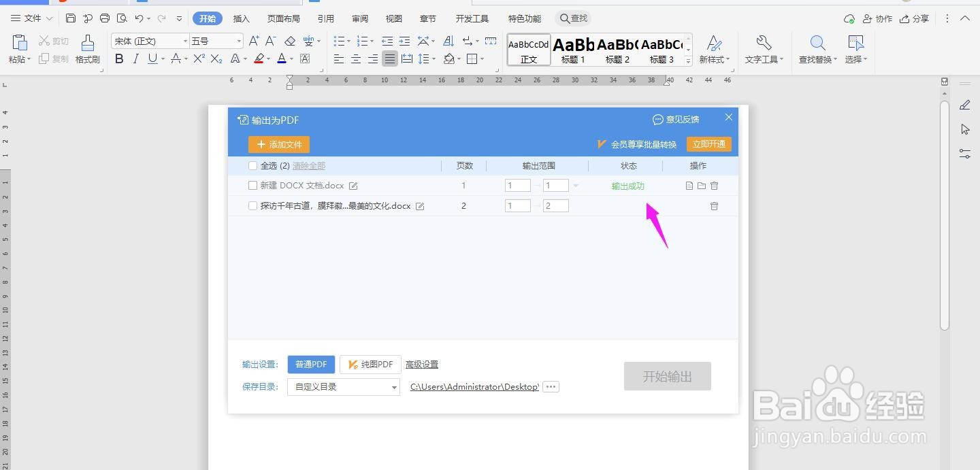
Task: Open 高级设置 advanced settings
Action: tap(422, 364)
